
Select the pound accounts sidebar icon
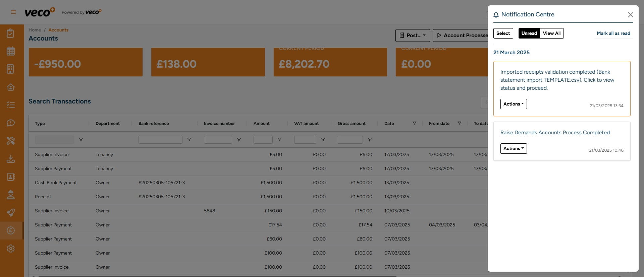(x=11, y=230)
